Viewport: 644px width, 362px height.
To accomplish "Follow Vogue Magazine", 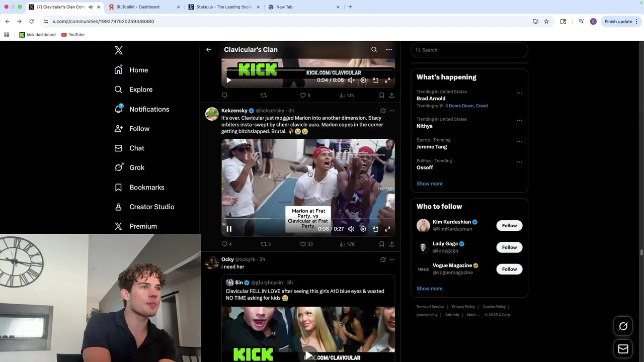I will (x=509, y=269).
